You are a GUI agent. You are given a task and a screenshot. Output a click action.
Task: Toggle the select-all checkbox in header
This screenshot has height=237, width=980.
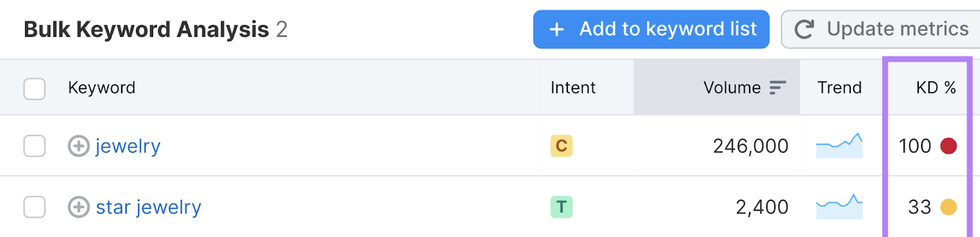(34, 88)
